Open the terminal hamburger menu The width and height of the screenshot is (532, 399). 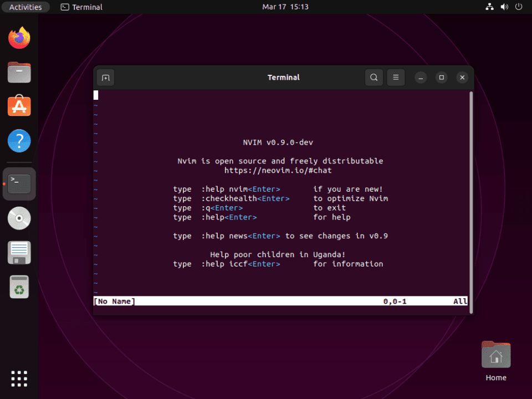tap(396, 77)
